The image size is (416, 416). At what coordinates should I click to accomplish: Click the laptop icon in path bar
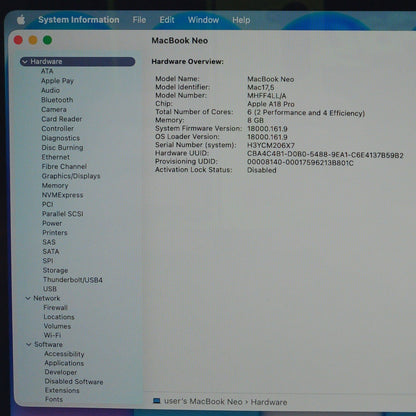[x=156, y=401]
